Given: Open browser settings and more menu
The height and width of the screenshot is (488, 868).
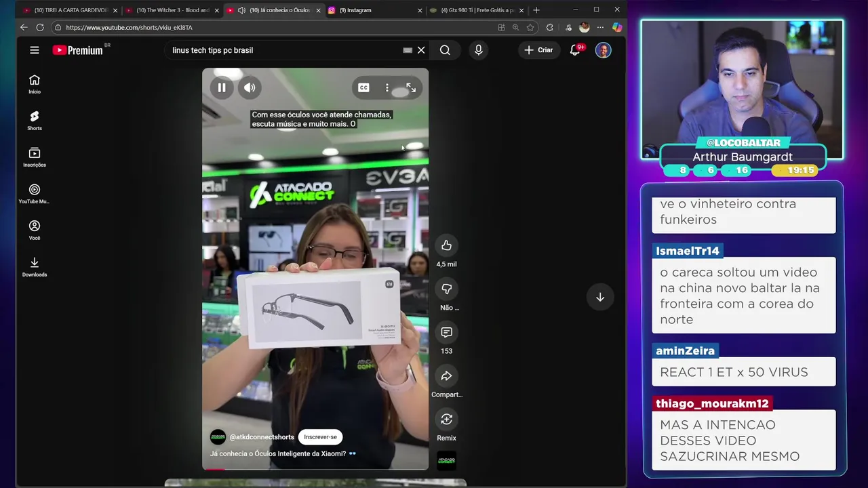Looking at the screenshot, I should (x=600, y=27).
